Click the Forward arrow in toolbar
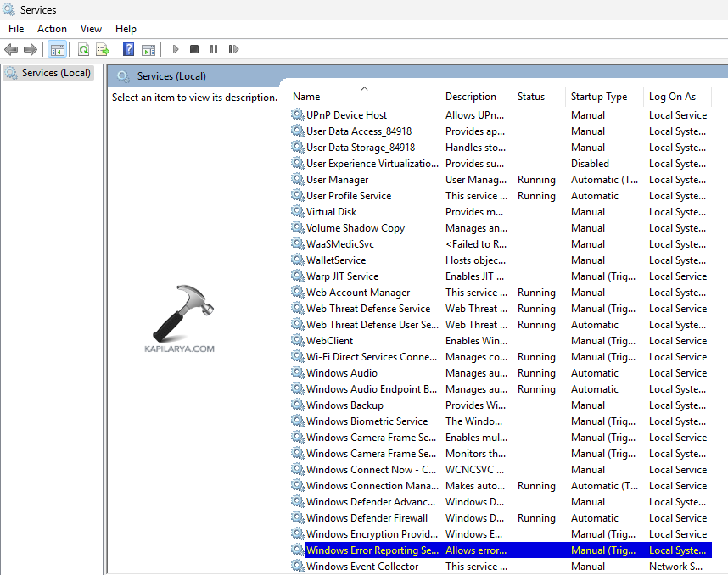This screenshot has height=575, width=728. pos(31,50)
